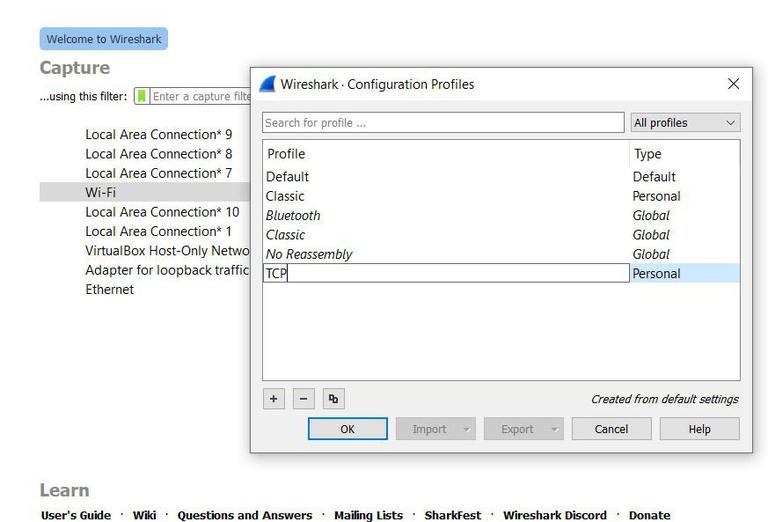Select Local Area Connection* 10 interface
Image resolution: width=768 pixels, height=522 pixels.
pyautogui.click(x=162, y=212)
